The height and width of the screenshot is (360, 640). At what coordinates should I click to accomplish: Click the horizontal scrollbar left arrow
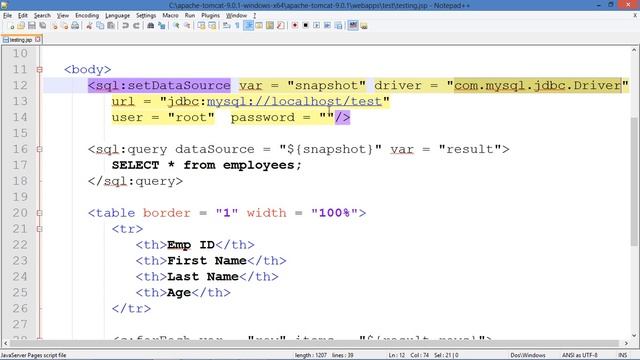pos(5,343)
